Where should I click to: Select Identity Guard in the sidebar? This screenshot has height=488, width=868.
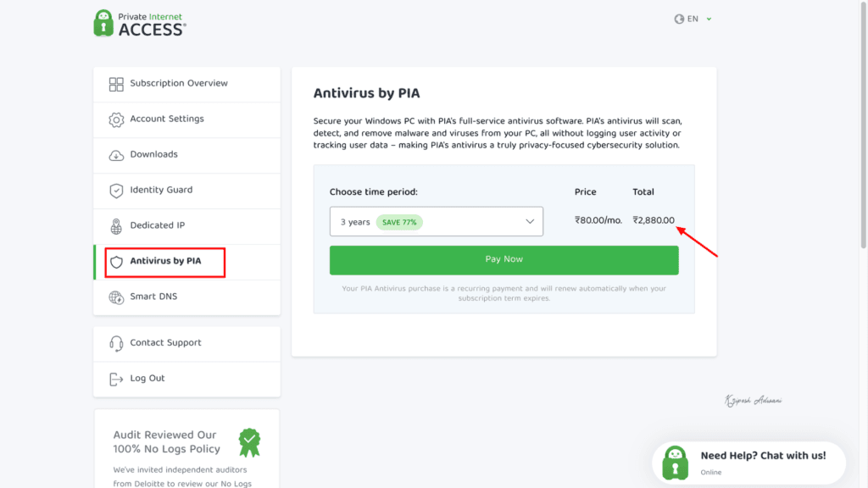click(187, 191)
